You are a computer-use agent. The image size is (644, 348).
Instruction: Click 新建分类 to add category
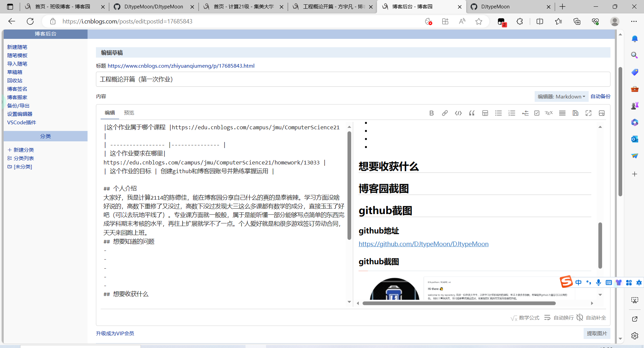[x=21, y=150]
